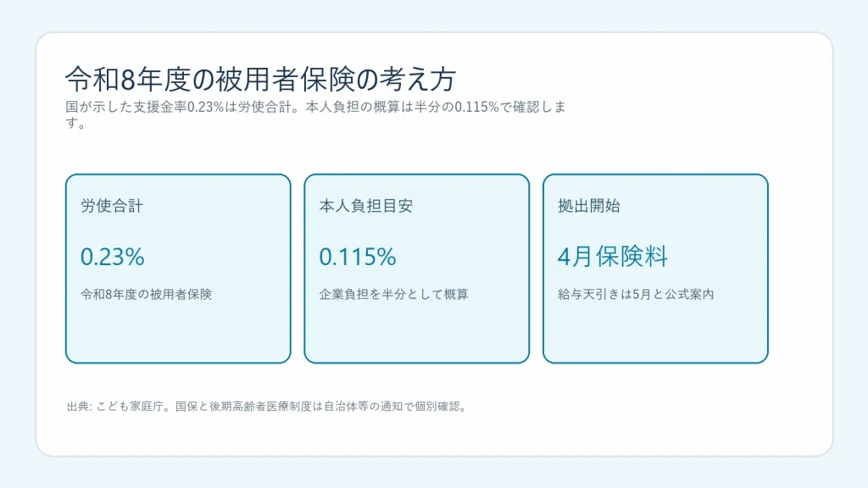868x488 pixels.
Task: Click the second line of subtitle す。
Action: point(75,124)
